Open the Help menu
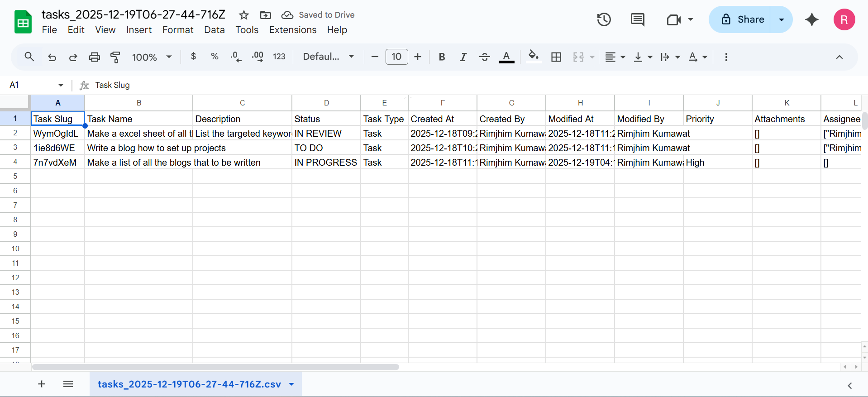This screenshot has width=868, height=397. click(x=337, y=30)
